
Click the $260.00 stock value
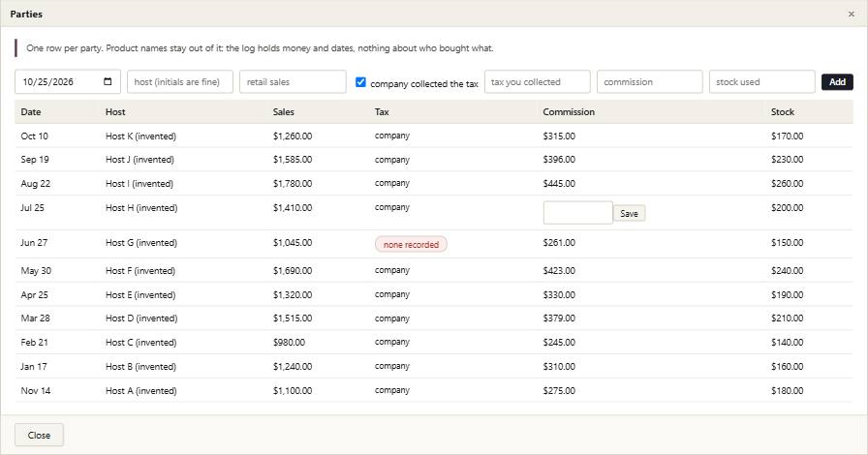point(788,184)
